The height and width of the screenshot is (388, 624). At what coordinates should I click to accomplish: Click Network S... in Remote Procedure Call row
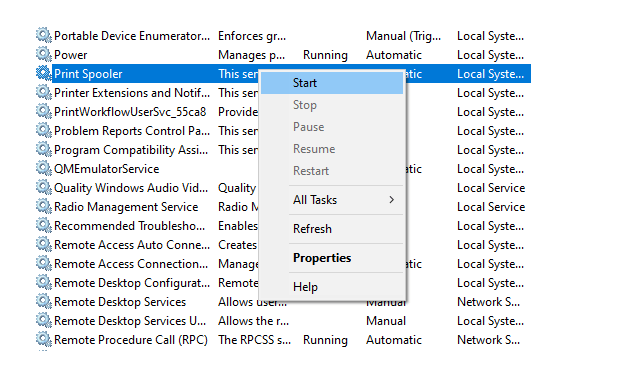(488, 340)
